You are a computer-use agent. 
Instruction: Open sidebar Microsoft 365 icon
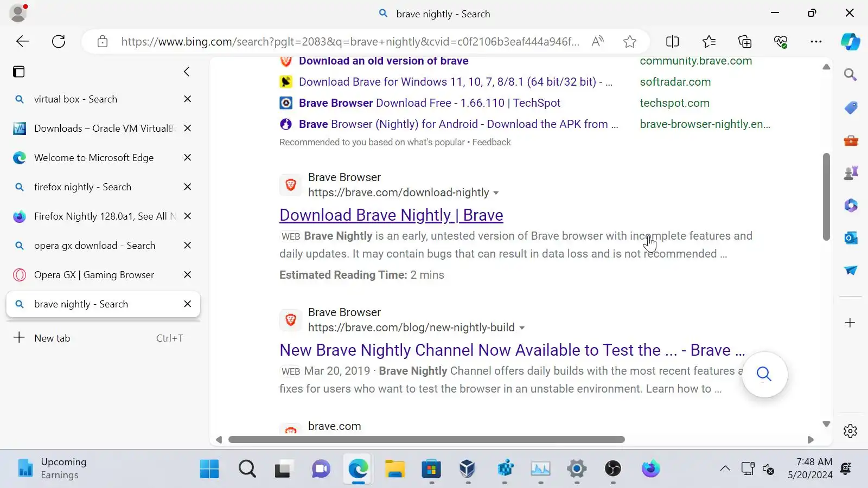point(850,206)
